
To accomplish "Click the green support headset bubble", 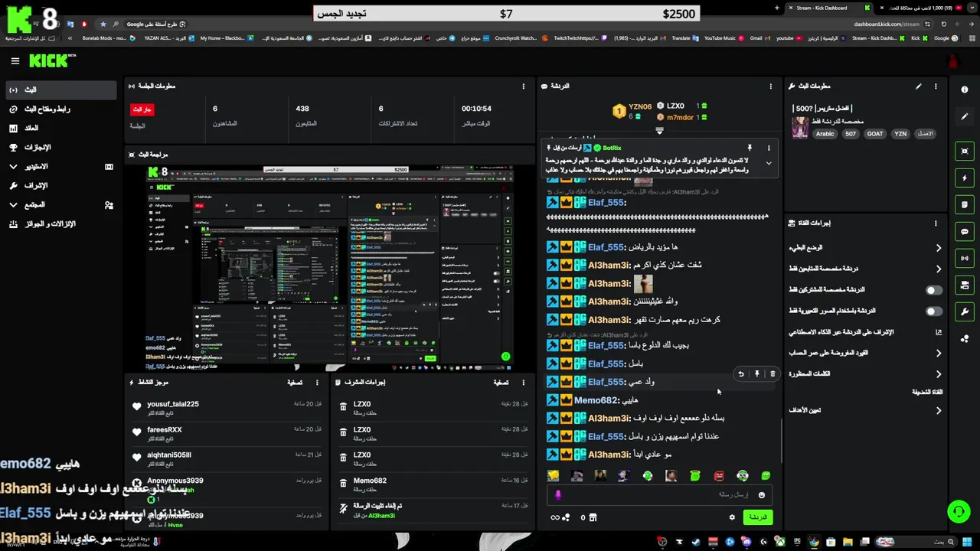I will pos(958,511).
